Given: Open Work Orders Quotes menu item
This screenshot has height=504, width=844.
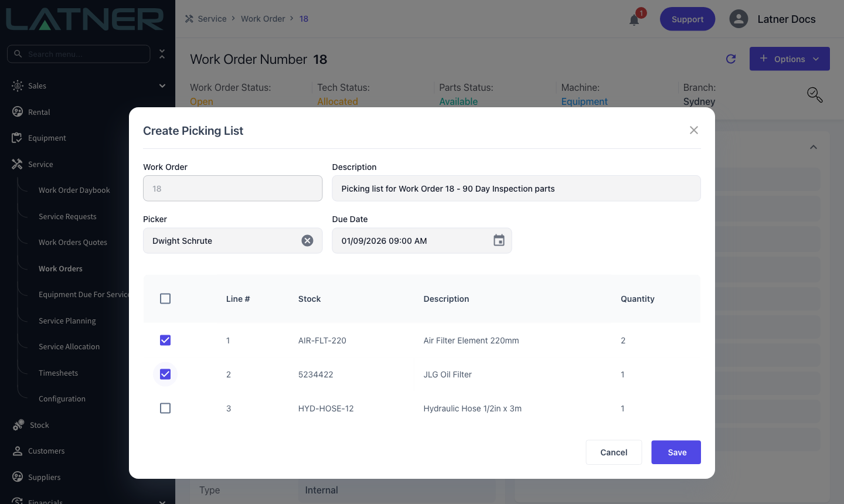Looking at the screenshot, I should pos(73,243).
